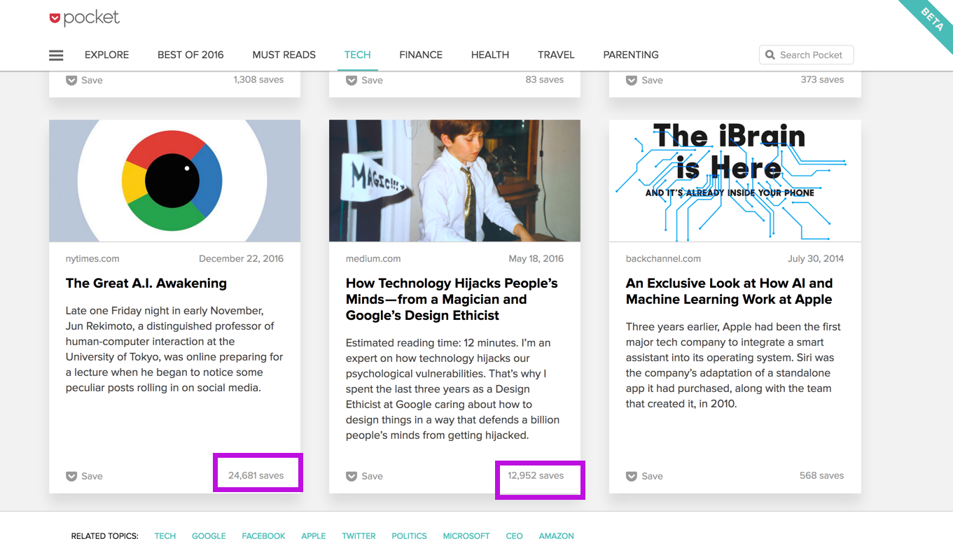Visit the backchannel.com source link
953x560 pixels.
click(663, 258)
